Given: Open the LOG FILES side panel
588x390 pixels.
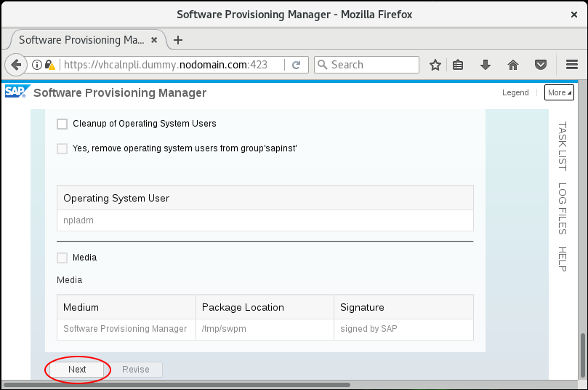Looking at the screenshot, I should (x=562, y=209).
